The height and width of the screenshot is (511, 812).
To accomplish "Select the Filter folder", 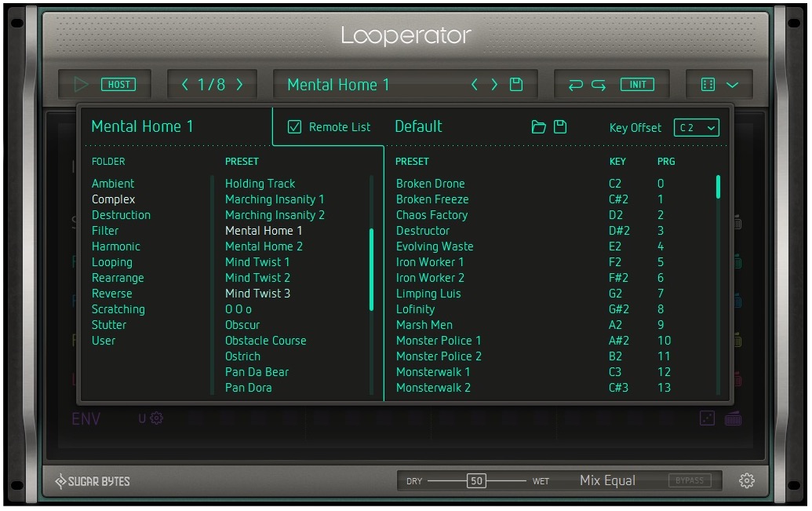I will (105, 231).
